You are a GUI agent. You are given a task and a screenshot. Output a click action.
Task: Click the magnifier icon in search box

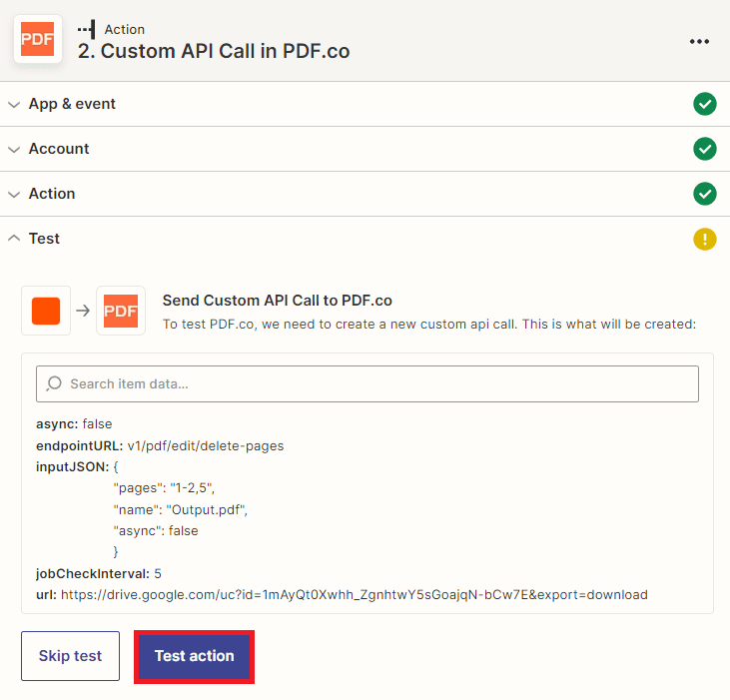[x=54, y=384]
